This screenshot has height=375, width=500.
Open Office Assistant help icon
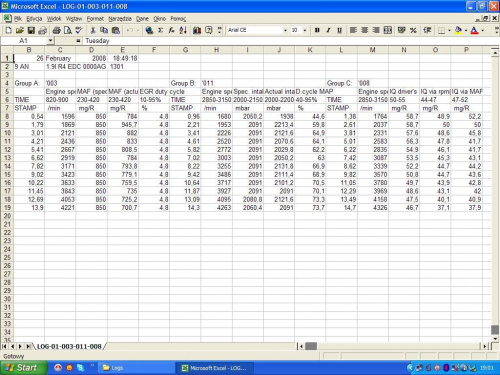pos(208,30)
